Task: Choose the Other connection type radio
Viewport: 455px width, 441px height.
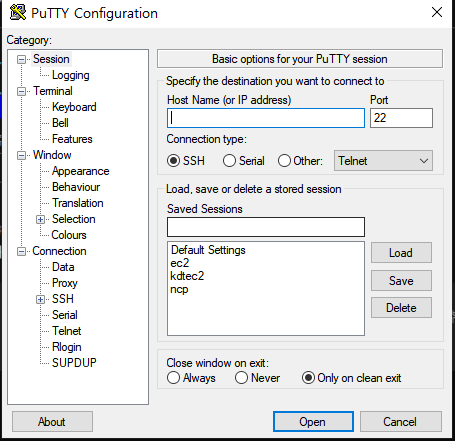Action: tap(284, 161)
